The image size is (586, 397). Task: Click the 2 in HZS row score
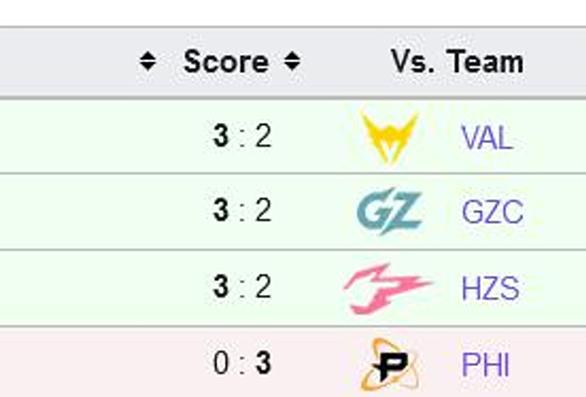pyautogui.click(x=263, y=287)
